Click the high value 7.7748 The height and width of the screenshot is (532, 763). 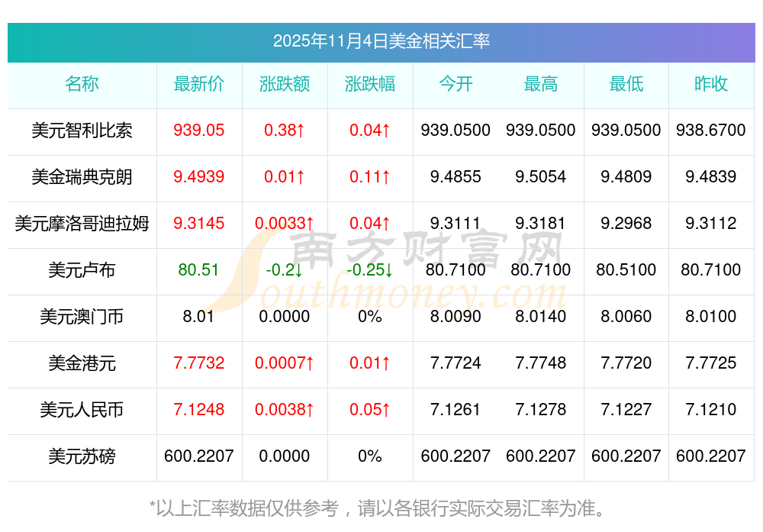coord(541,363)
